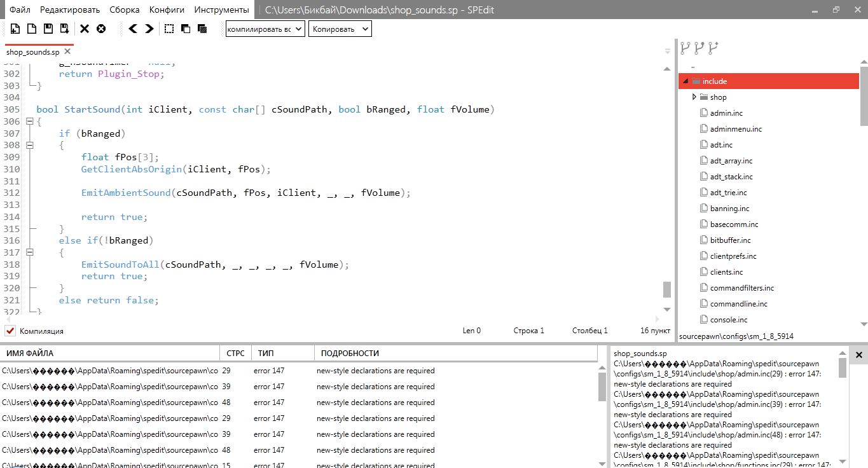Image resolution: width=868 pixels, height=468 pixels.
Task: Click the first branch icon above file tree
Action: [685, 48]
